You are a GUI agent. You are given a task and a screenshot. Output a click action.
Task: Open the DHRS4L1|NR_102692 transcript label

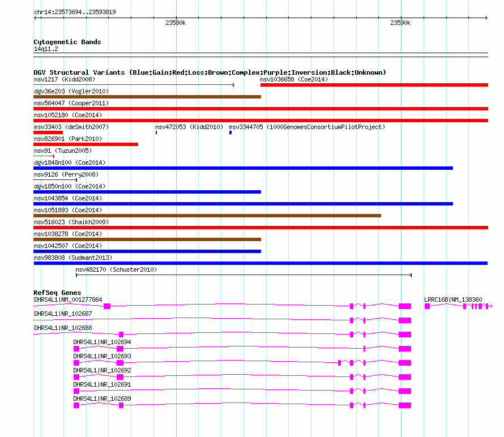pyautogui.click(x=102, y=370)
